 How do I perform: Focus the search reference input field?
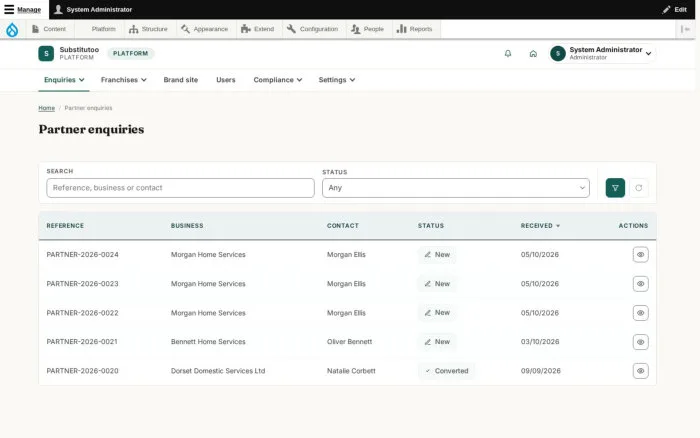point(180,188)
